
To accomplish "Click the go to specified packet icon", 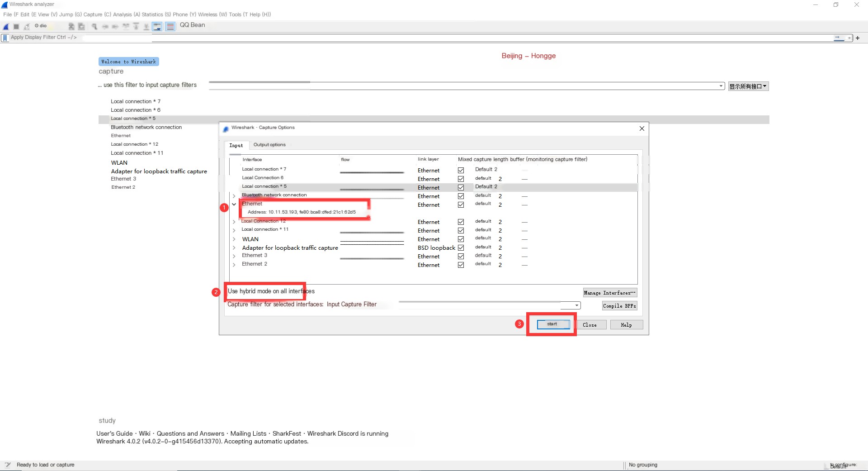I will pos(126,26).
